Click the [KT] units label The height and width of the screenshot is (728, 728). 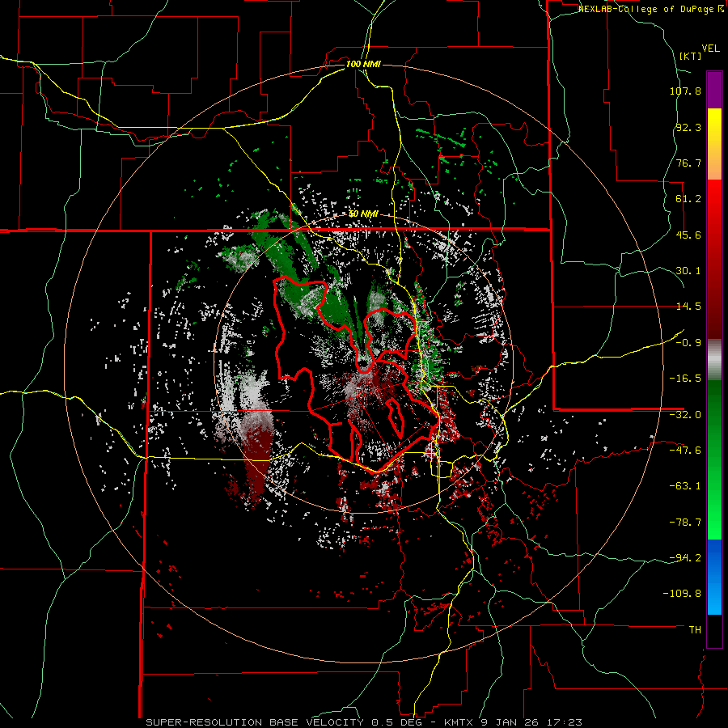tap(690, 56)
